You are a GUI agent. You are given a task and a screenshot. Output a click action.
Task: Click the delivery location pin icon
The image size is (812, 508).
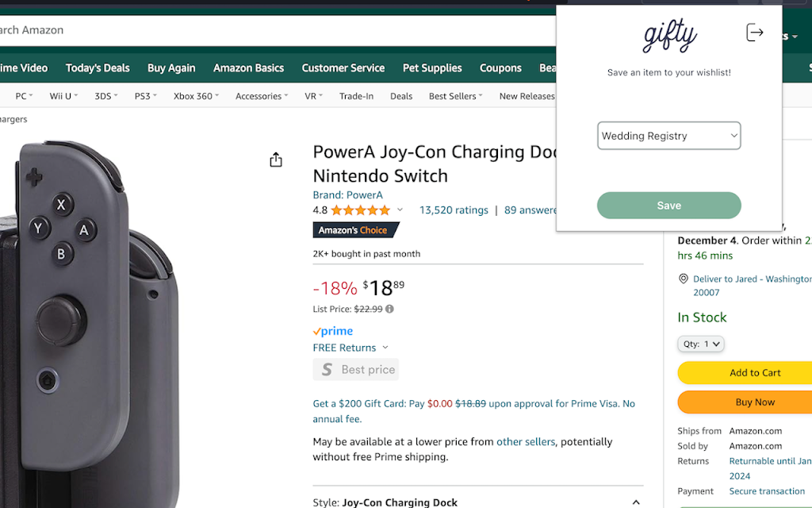click(684, 279)
